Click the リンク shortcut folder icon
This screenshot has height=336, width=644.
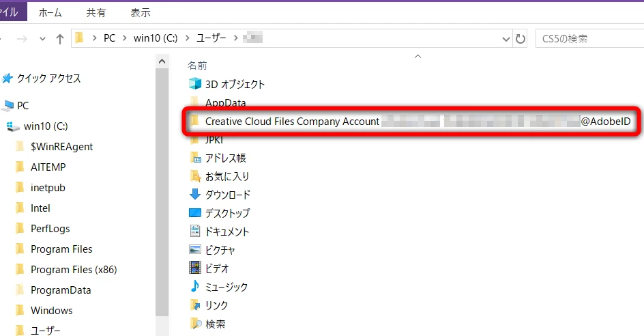pyautogui.click(x=195, y=305)
